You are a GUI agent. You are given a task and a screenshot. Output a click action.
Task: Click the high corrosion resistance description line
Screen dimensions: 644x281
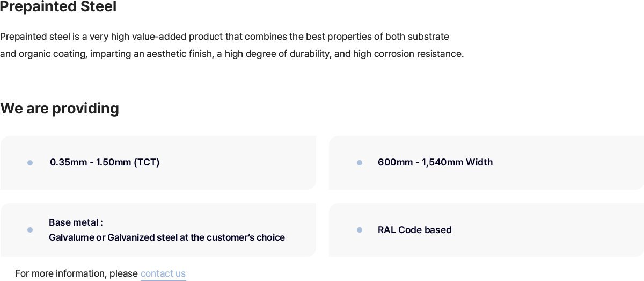(x=232, y=54)
